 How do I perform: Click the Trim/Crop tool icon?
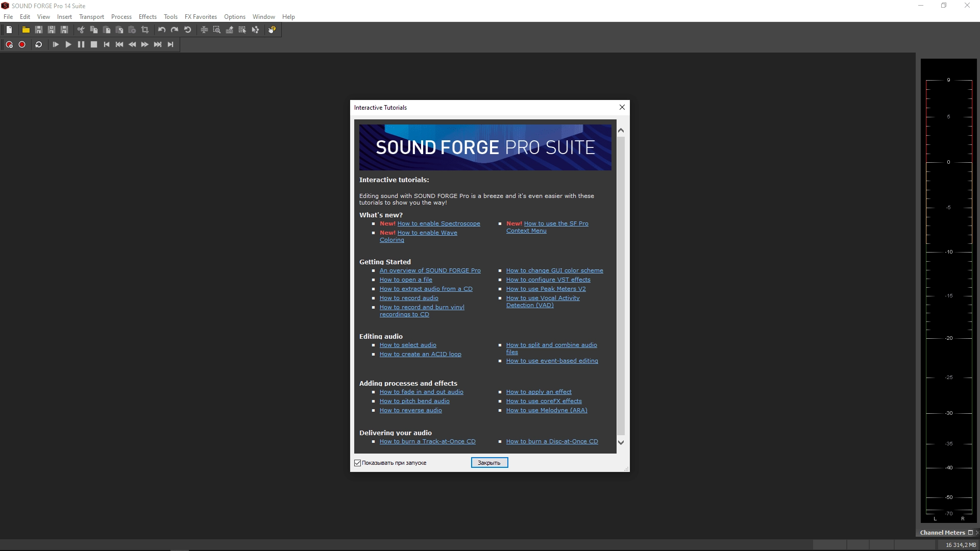click(145, 30)
